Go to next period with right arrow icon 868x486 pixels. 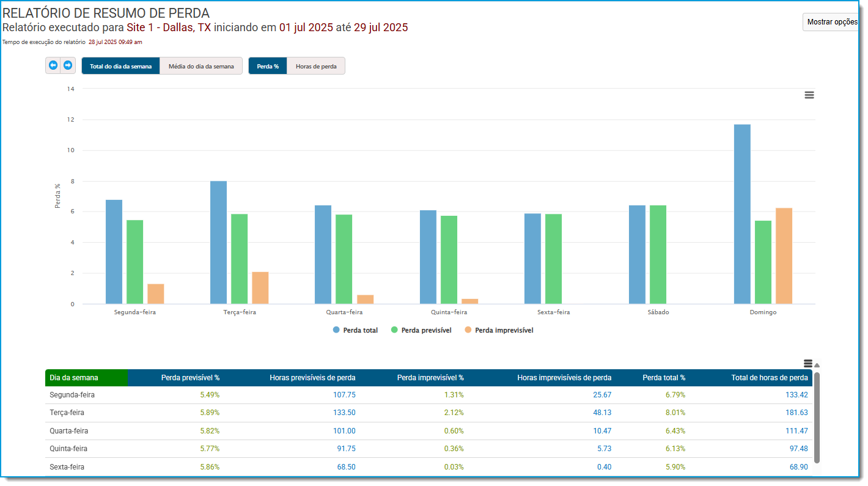[68, 65]
